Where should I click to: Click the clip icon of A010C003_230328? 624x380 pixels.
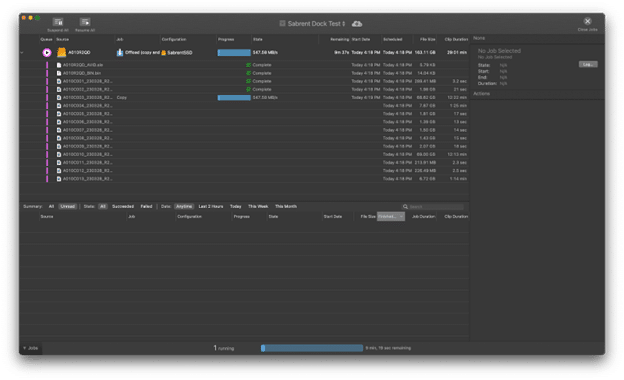(59, 97)
